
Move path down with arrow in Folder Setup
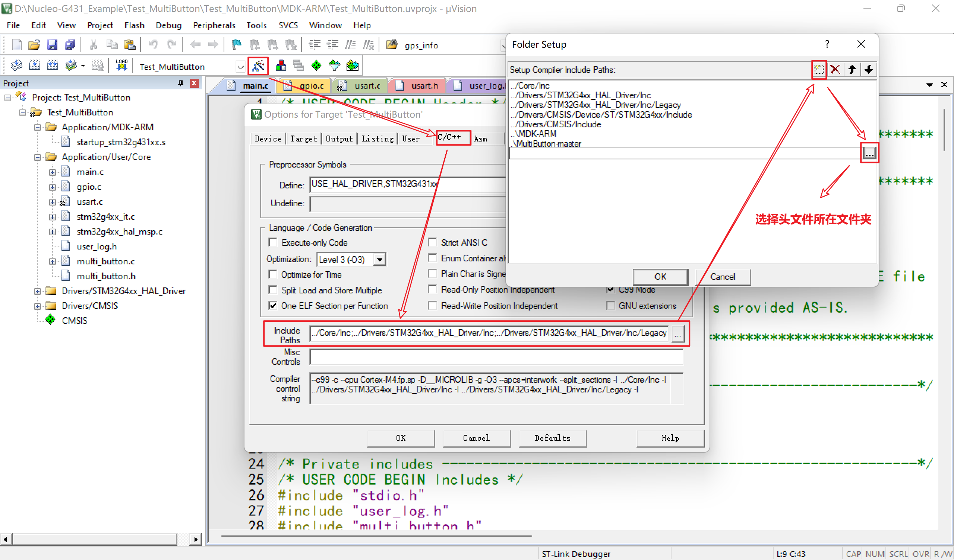tap(868, 70)
